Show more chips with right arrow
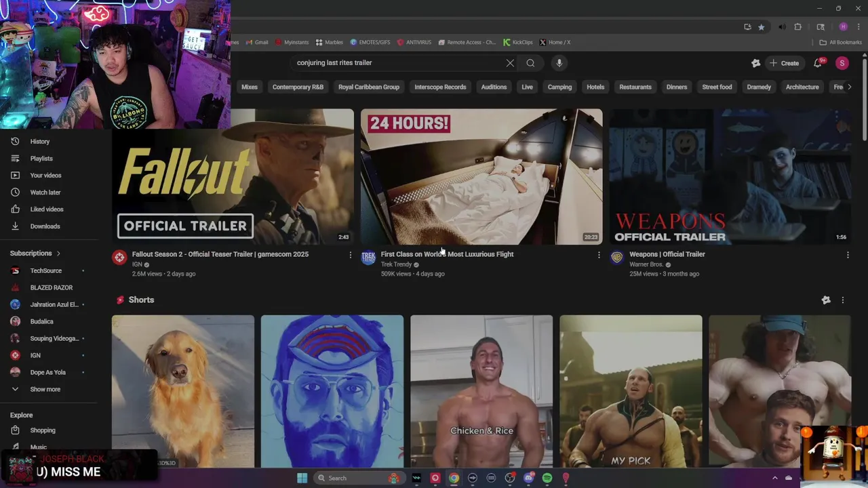Viewport: 868px width, 488px height. [x=849, y=87]
